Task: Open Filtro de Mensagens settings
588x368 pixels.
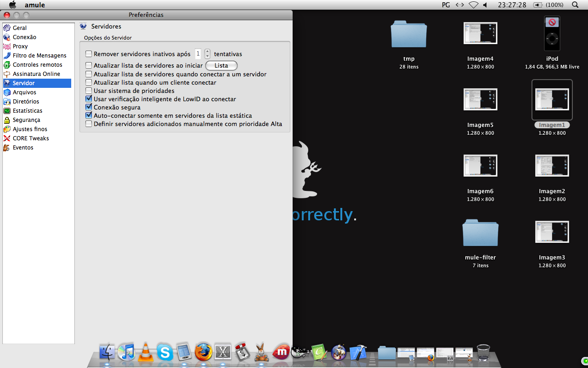Action: click(39, 56)
